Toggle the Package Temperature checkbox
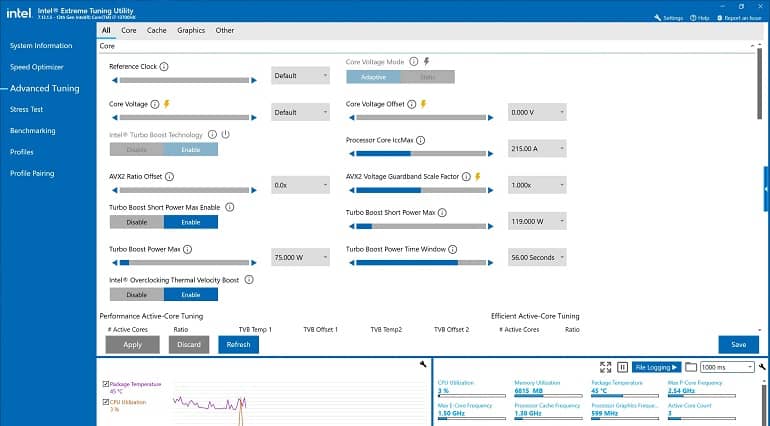This screenshot has width=770, height=426. tap(106, 384)
